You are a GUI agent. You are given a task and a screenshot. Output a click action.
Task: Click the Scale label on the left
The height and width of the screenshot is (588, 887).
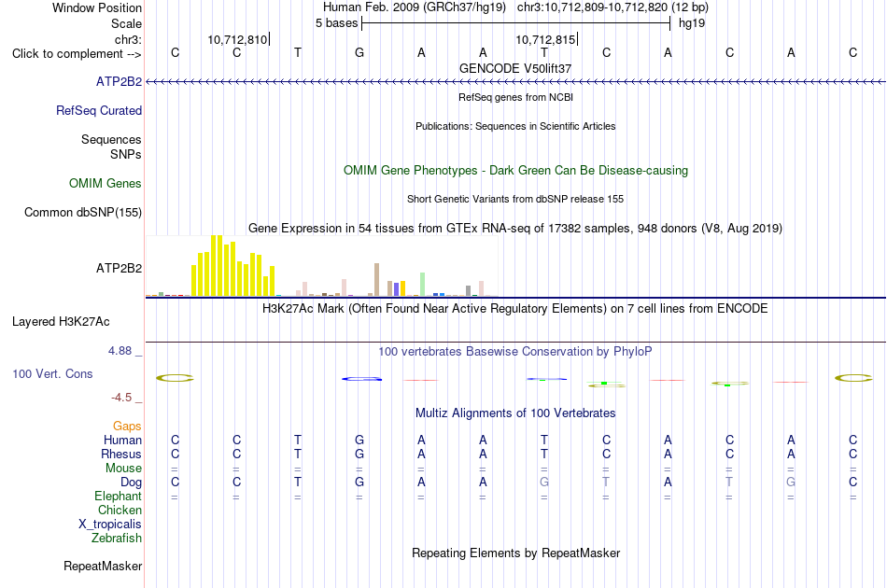(127, 23)
